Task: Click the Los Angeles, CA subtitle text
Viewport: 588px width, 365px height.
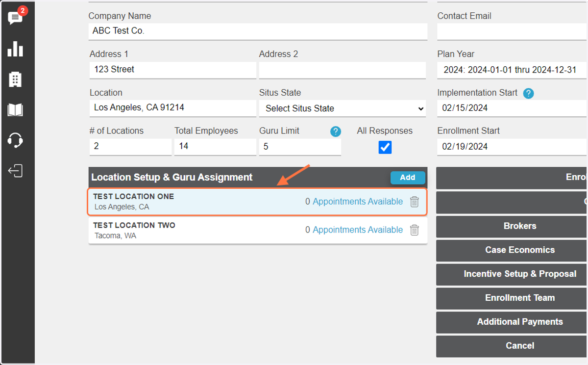Action: 122,207
